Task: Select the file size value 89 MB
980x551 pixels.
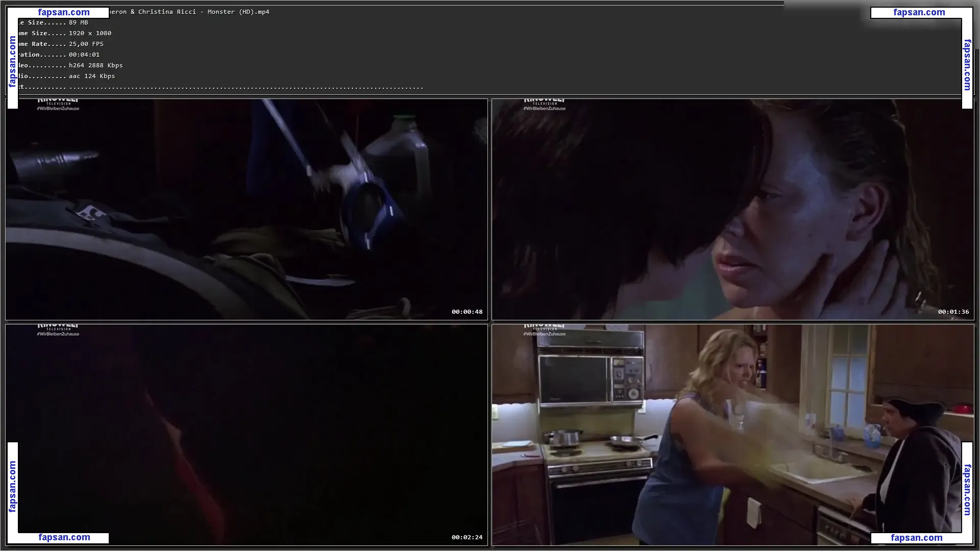Action: 79,22
